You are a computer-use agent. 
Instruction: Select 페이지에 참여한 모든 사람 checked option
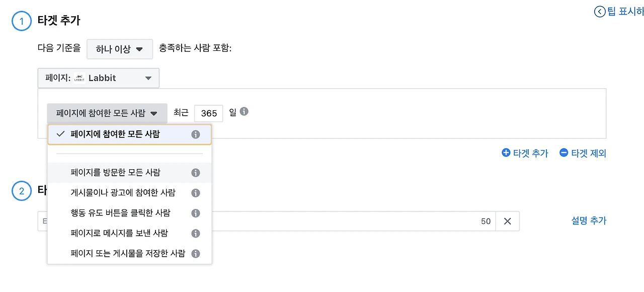tap(115, 134)
